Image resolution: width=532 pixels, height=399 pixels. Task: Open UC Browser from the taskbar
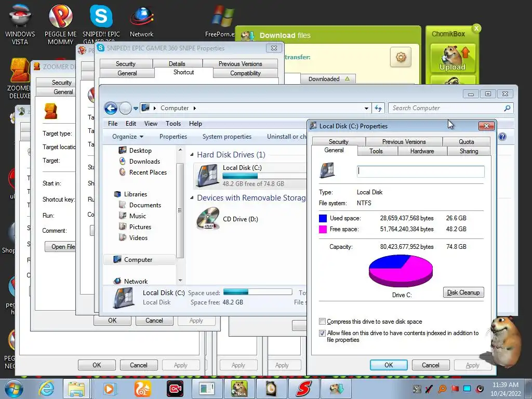[x=142, y=389]
